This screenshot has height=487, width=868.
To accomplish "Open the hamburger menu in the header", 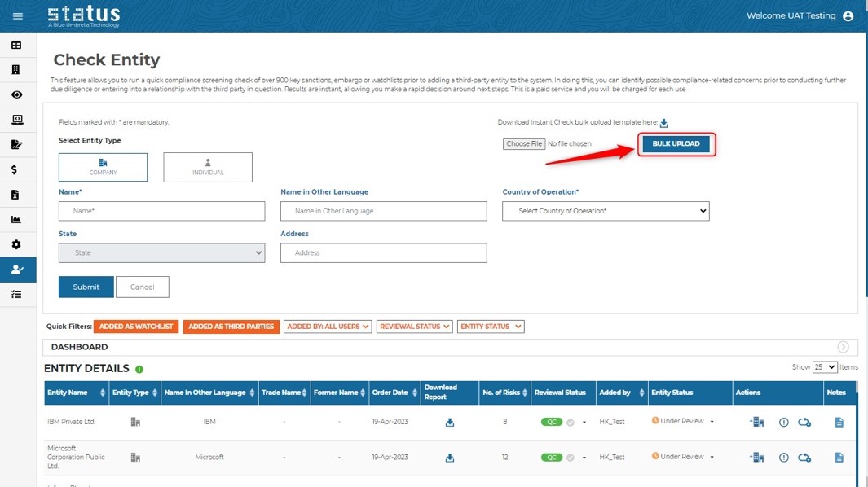I will coord(17,16).
